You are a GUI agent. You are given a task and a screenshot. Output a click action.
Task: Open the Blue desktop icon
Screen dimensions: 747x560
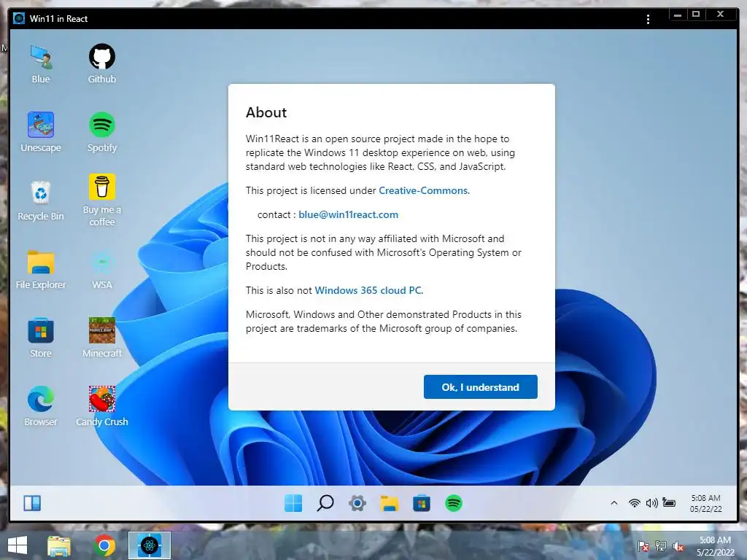[x=41, y=64]
